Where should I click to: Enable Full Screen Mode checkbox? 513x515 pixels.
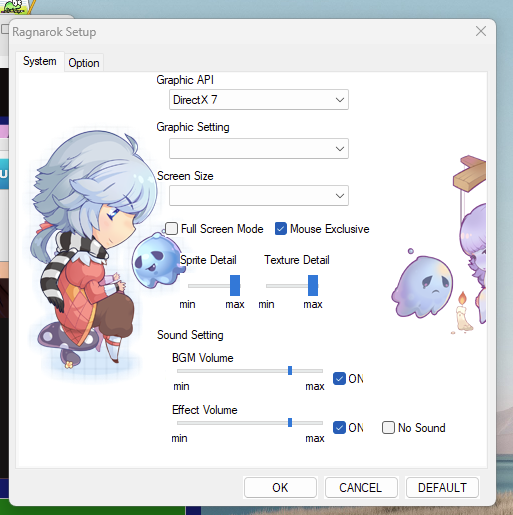(x=172, y=229)
